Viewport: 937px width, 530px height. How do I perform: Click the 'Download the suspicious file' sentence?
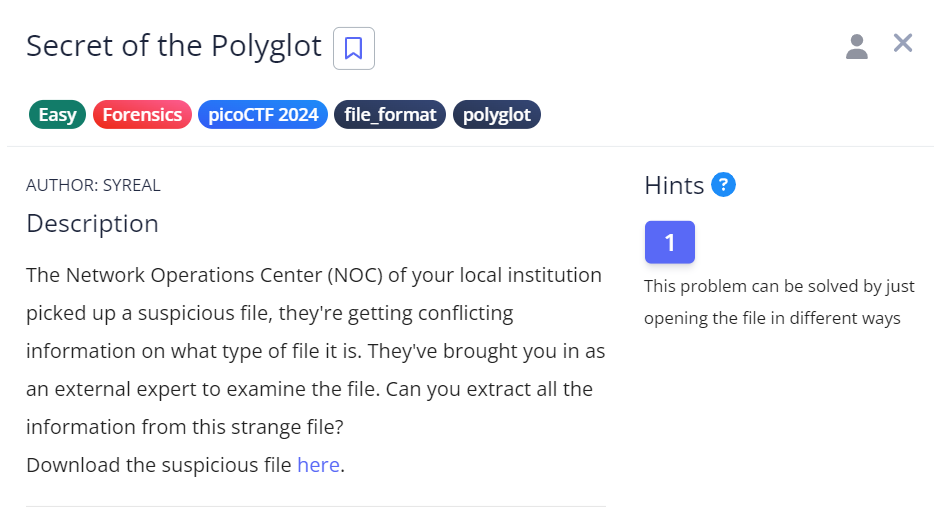159,465
